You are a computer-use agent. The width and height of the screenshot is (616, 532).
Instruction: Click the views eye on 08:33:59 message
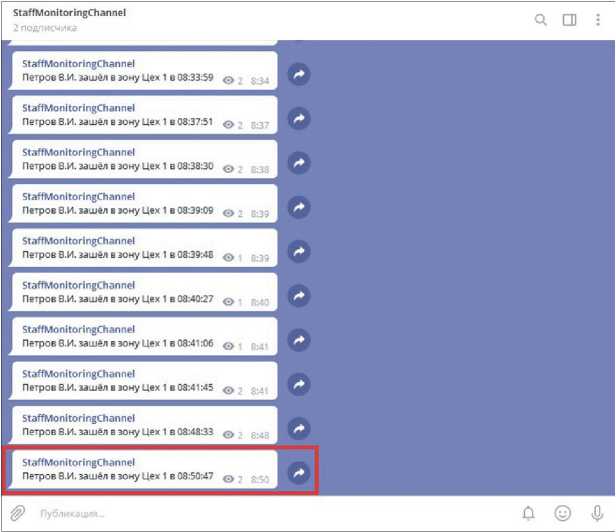(228, 81)
